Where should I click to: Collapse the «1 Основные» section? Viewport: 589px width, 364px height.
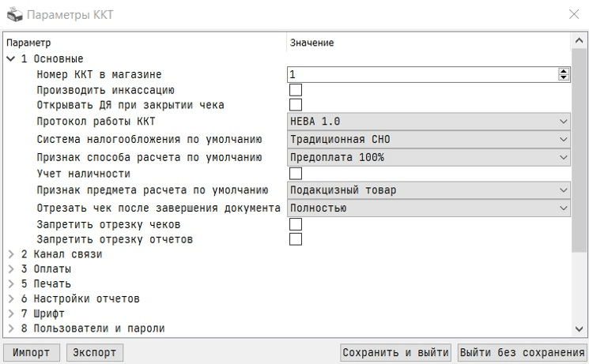pyautogui.click(x=11, y=58)
